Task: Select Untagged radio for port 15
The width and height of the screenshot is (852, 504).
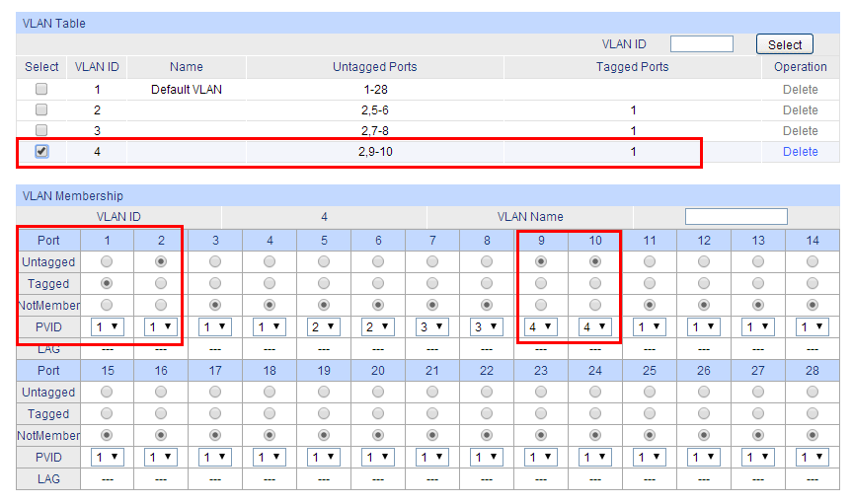Action: point(107,393)
